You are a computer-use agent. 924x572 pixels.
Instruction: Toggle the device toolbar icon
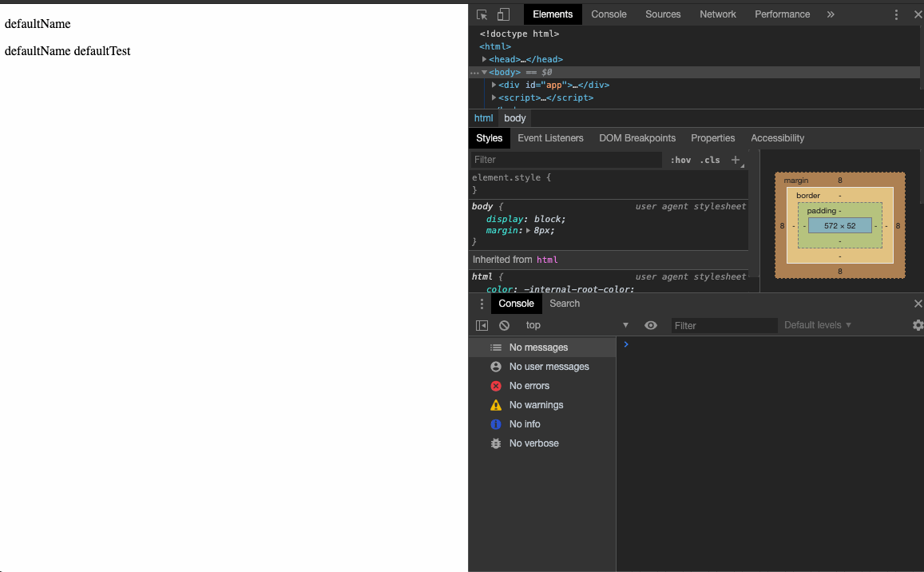point(503,14)
